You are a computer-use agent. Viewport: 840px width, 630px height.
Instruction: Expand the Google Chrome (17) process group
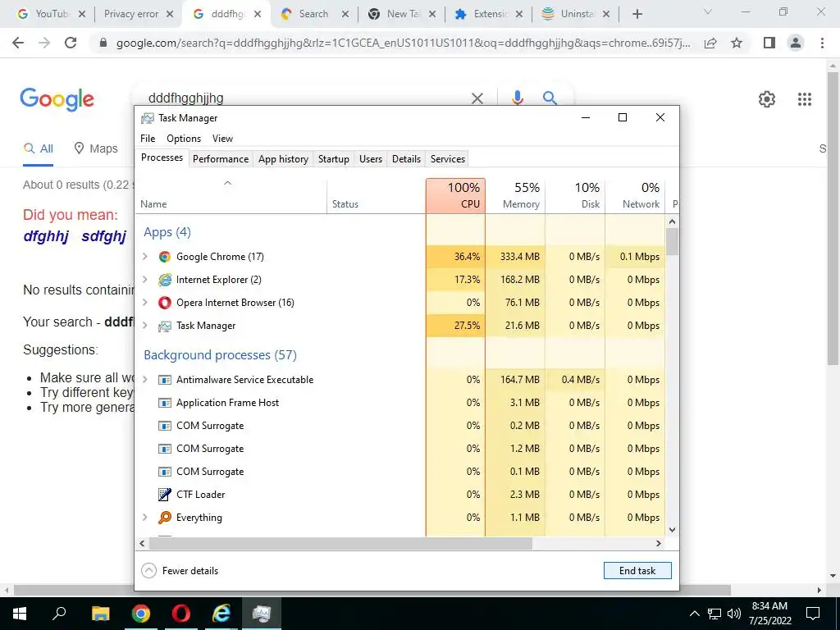pyautogui.click(x=144, y=257)
